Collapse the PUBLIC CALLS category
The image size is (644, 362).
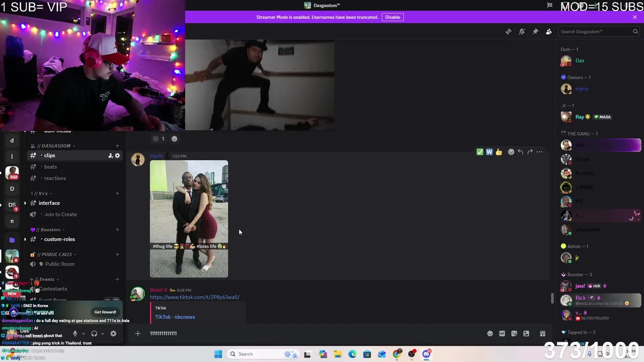(x=54, y=254)
